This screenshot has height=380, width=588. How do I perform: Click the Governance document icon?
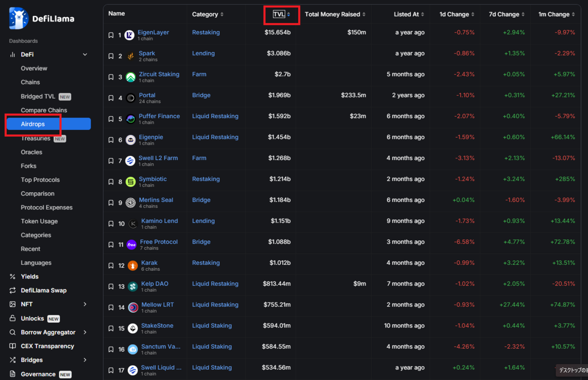[x=13, y=374]
